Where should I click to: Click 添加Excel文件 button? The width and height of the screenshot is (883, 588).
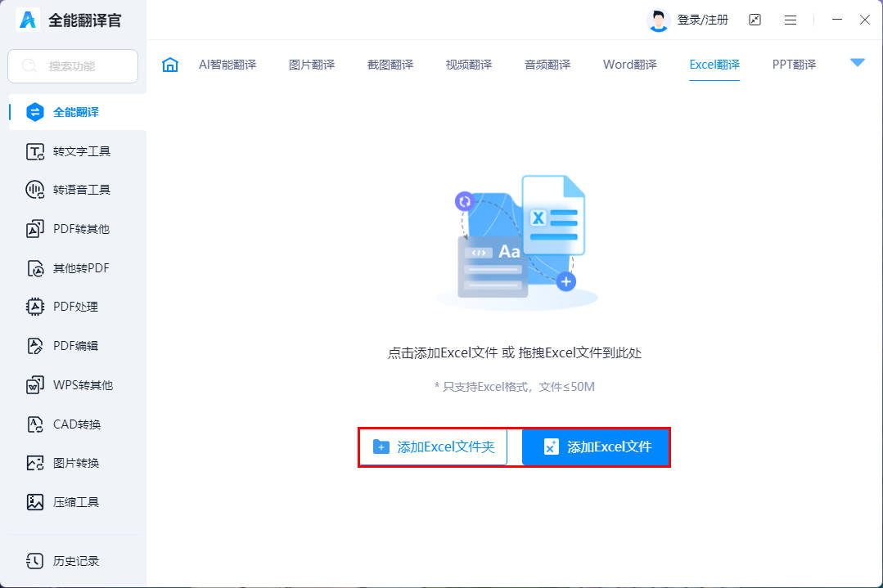[595, 447]
